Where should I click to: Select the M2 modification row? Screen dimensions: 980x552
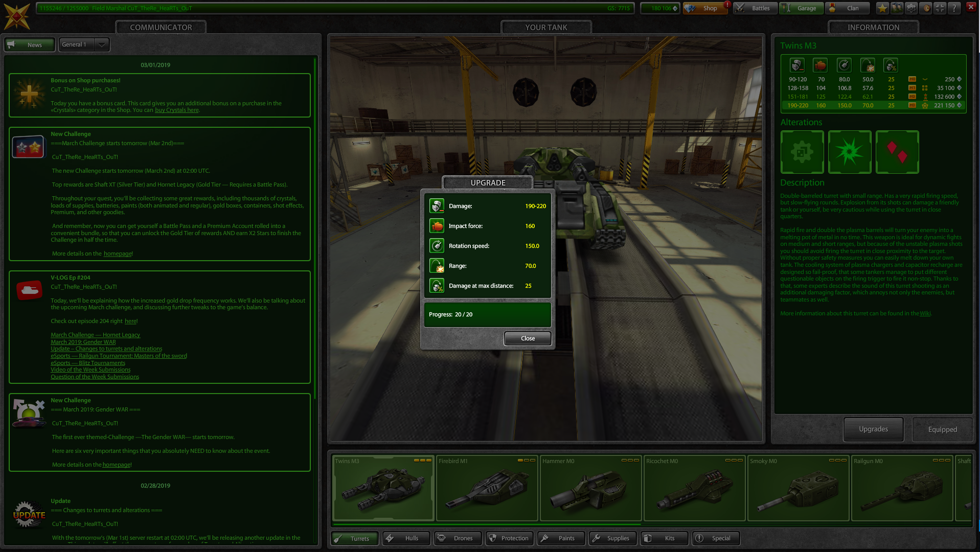[x=874, y=97]
